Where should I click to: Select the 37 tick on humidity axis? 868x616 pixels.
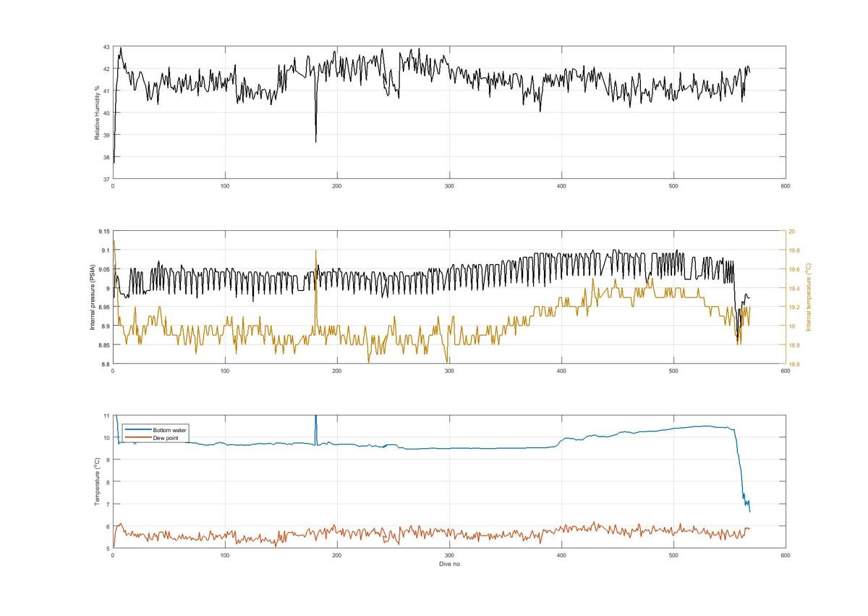point(106,179)
